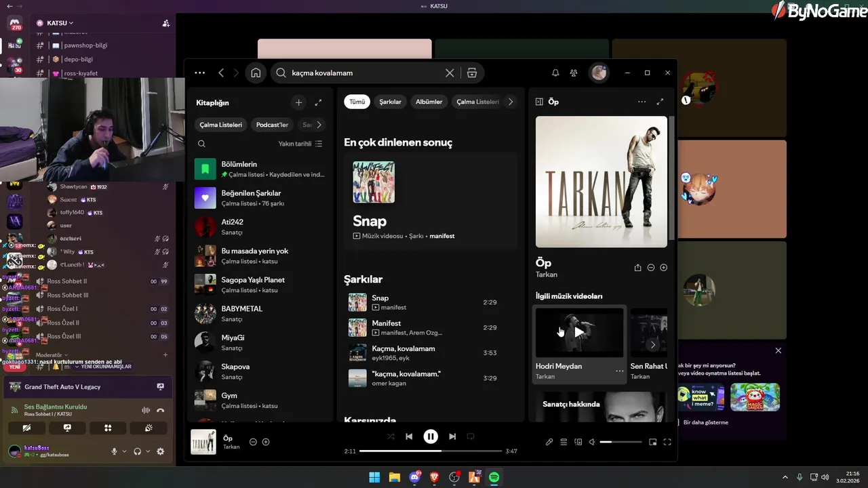Show more library filters with chevron
The image size is (868, 488).
point(319,125)
